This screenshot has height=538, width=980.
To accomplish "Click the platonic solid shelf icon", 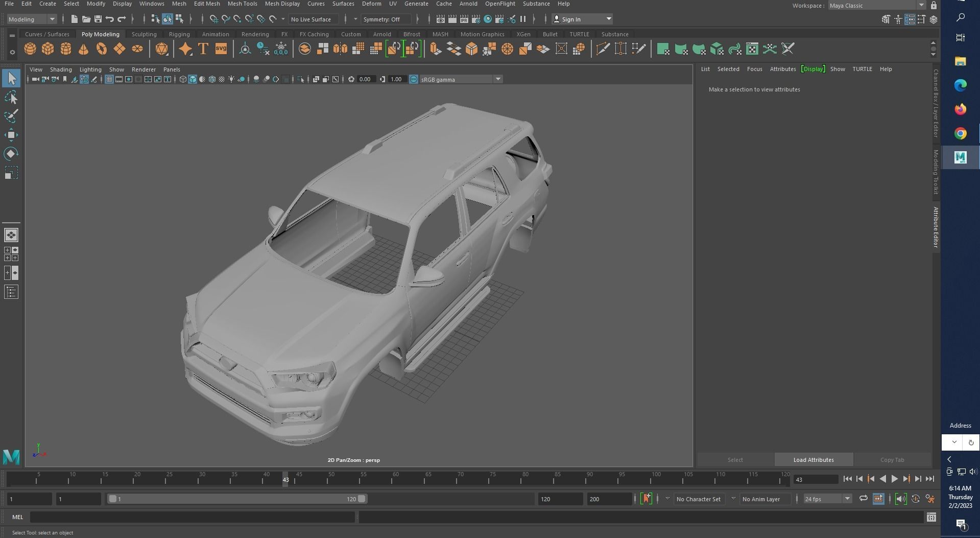I will coord(161,49).
